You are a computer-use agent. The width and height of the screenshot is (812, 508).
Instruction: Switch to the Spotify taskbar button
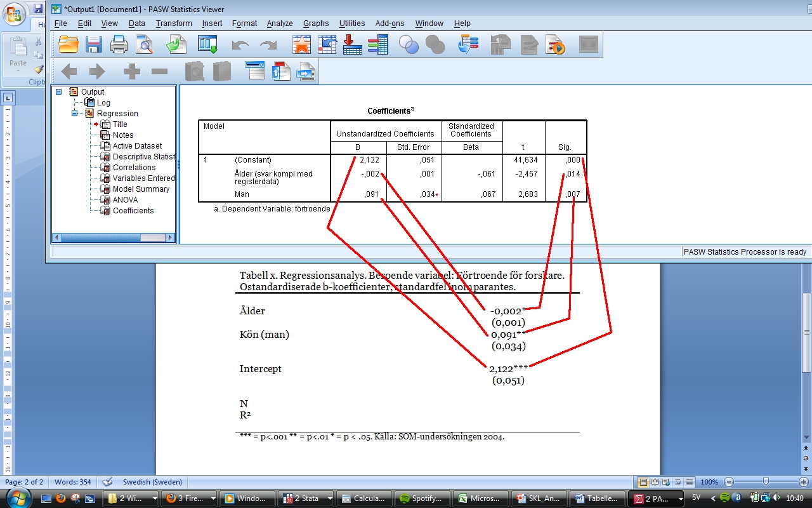(x=422, y=498)
